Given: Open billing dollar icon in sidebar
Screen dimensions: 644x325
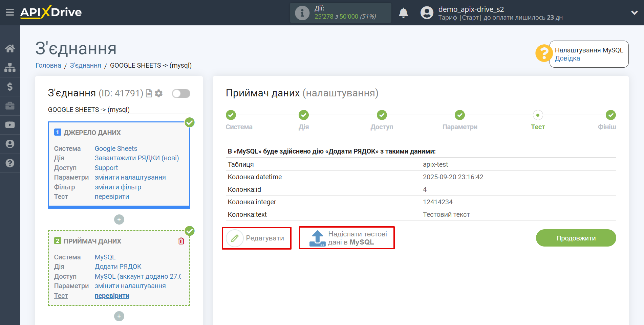Looking at the screenshot, I should click(10, 87).
